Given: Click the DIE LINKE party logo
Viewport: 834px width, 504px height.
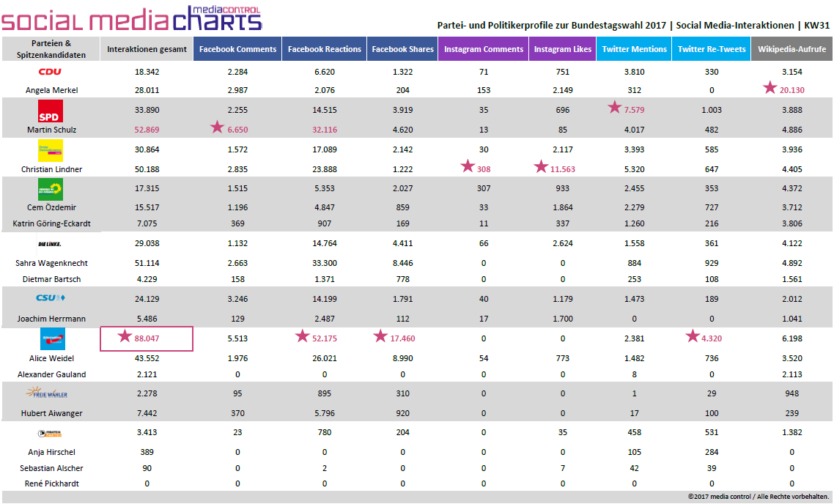Looking at the screenshot, I should tap(50, 244).
